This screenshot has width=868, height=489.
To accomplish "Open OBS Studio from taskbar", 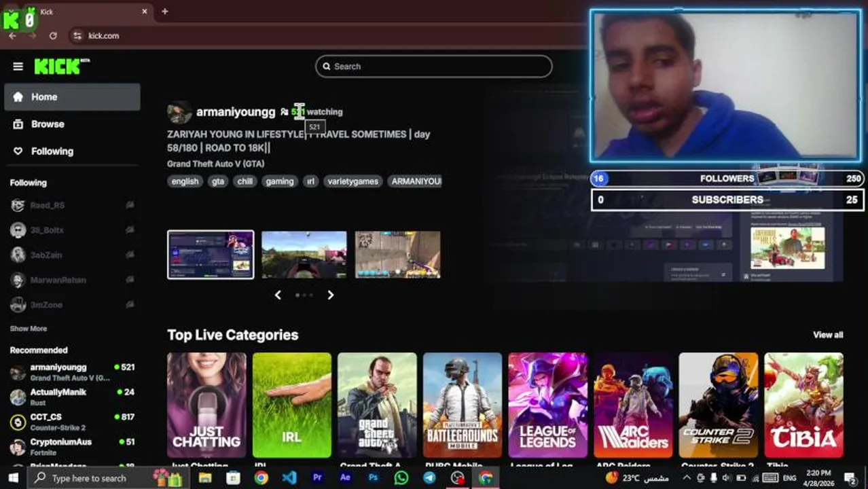I will (458, 478).
